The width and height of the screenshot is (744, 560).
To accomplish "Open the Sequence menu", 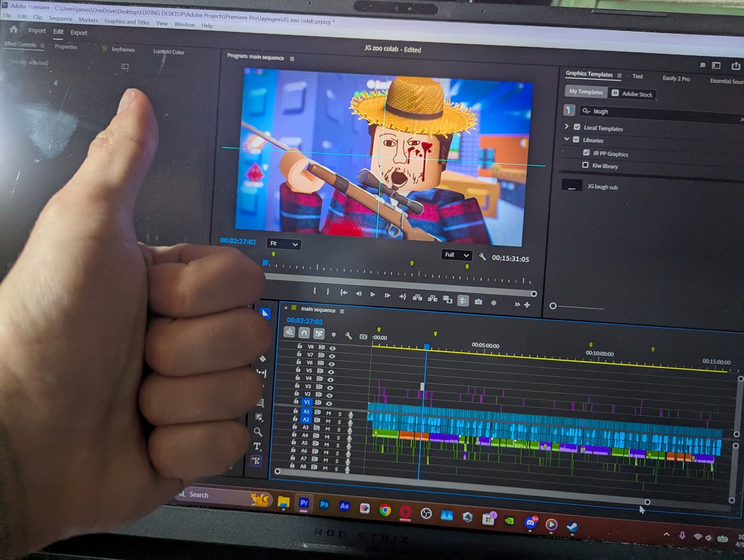I will click(x=60, y=19).
